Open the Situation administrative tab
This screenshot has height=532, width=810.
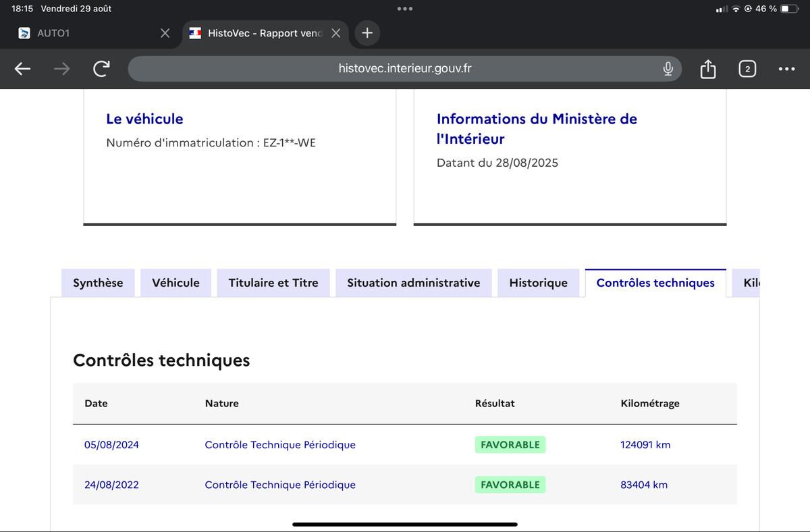coord(413,283)
